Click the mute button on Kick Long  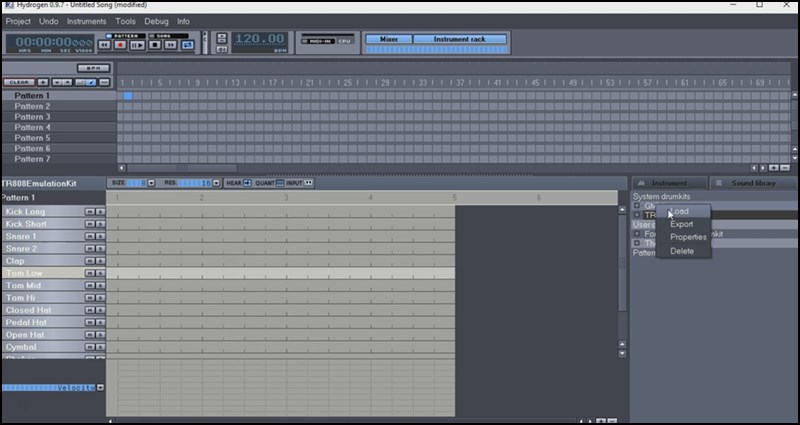pos(89,212)
